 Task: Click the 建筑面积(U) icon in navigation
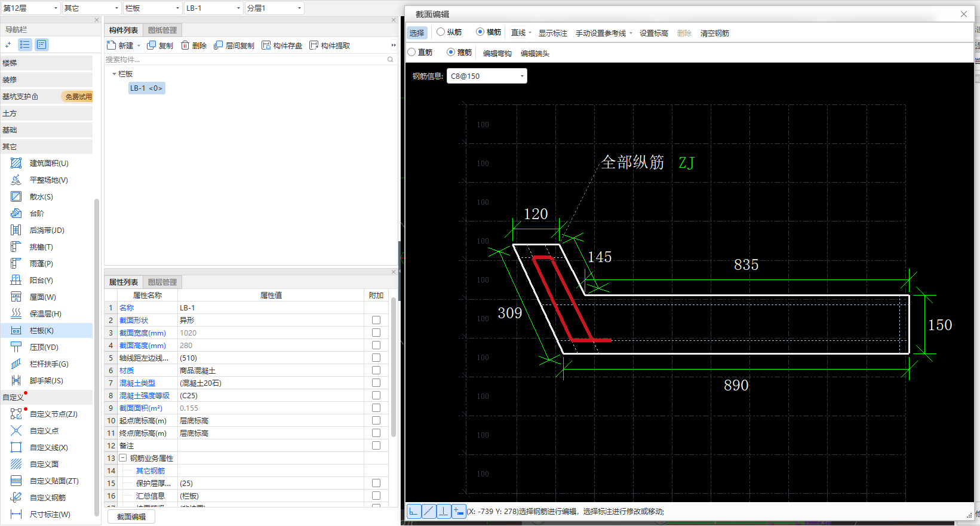(16, 163)
